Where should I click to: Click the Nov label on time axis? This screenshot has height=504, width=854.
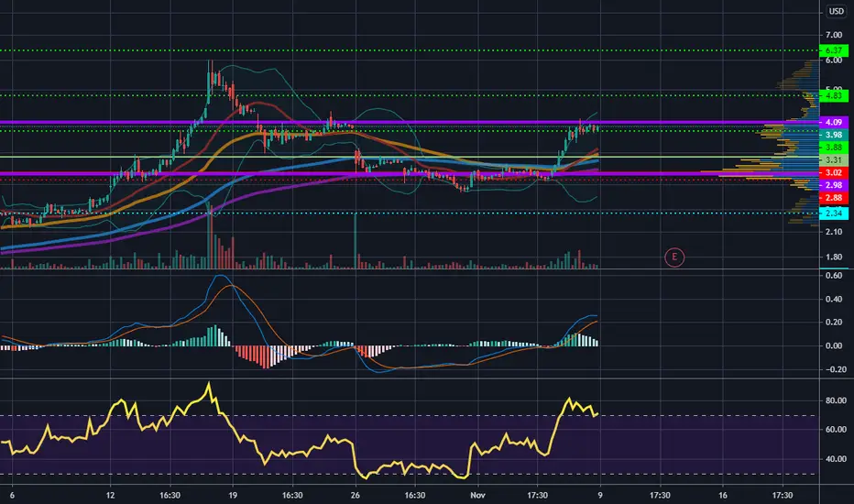[477, 495]
